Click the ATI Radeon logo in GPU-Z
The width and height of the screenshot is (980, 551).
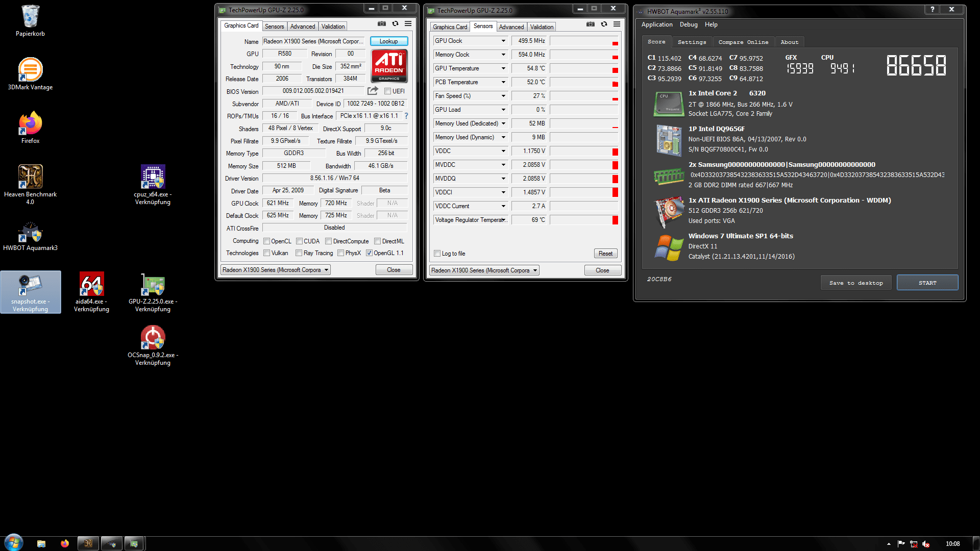(389, 66)
